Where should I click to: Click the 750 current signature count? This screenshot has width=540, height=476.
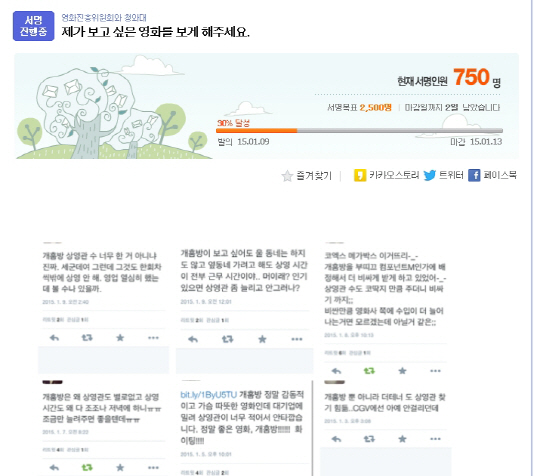point(471,77)
